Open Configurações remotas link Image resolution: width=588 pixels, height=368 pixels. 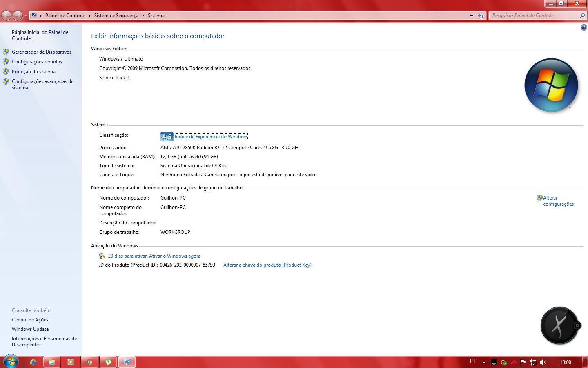point(37,62)
